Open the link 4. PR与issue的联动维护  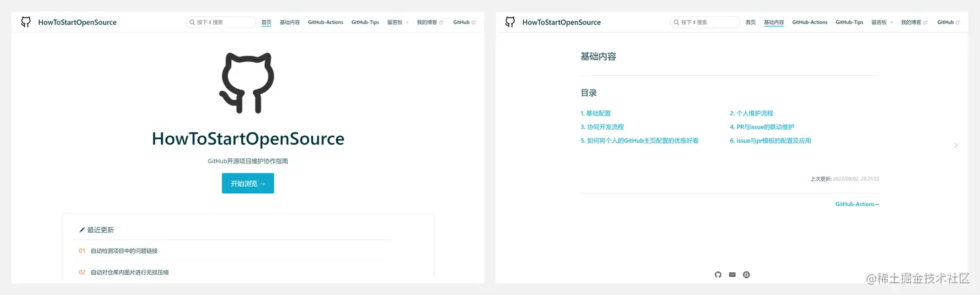pos(762,127)
